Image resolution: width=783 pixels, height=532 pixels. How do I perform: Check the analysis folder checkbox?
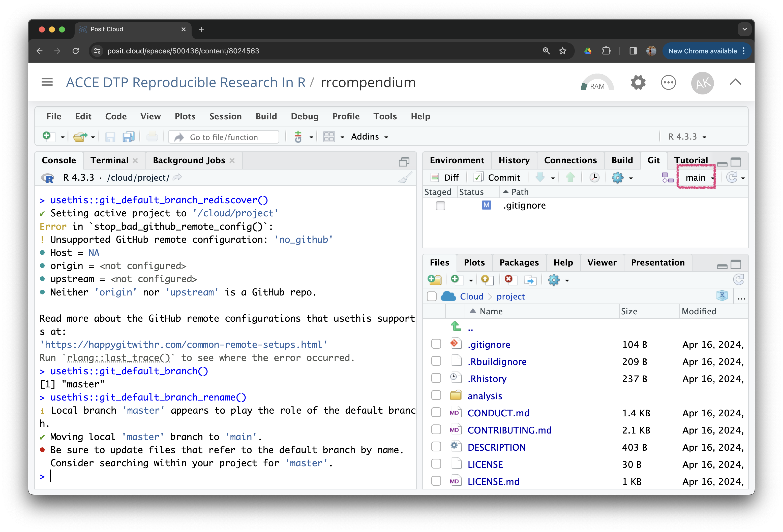coord(436,395)
